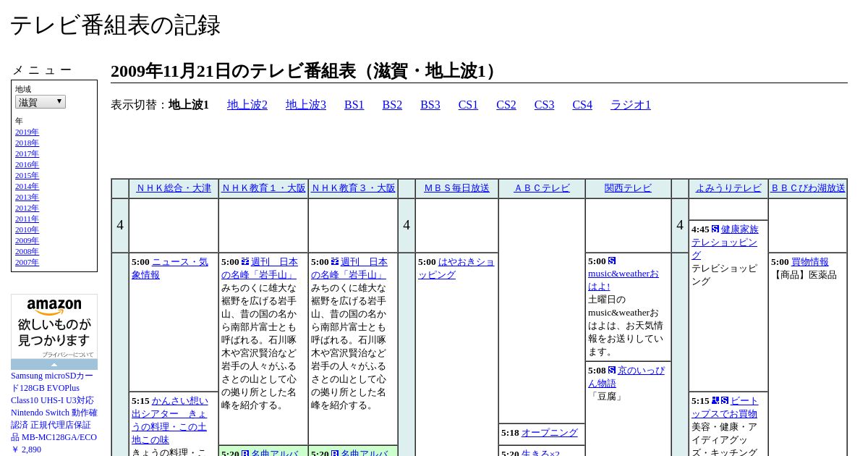
Task: Switch to the 地上波2 listing
Action: point(247,105)
